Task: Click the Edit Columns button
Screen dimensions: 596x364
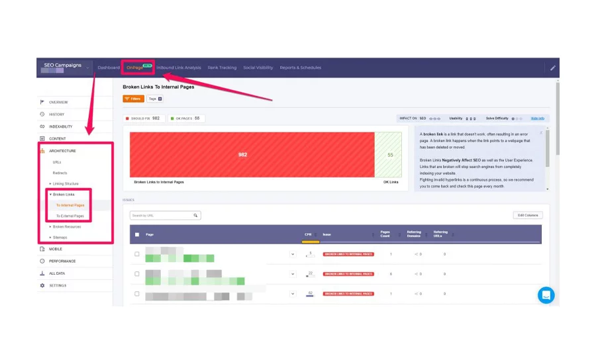Action: pyautogui.click(x=528, y=215)
